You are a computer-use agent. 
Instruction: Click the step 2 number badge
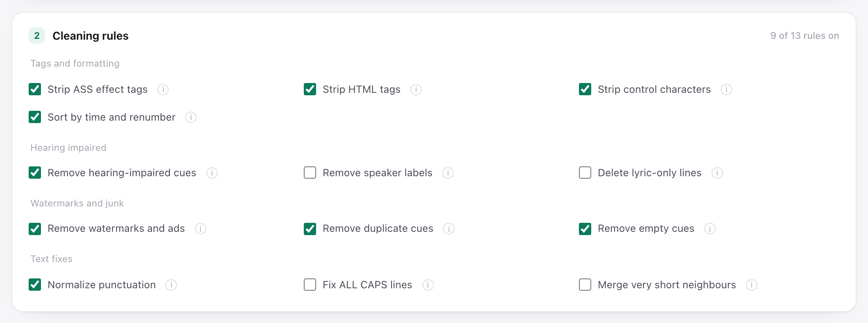pos(37,36)
